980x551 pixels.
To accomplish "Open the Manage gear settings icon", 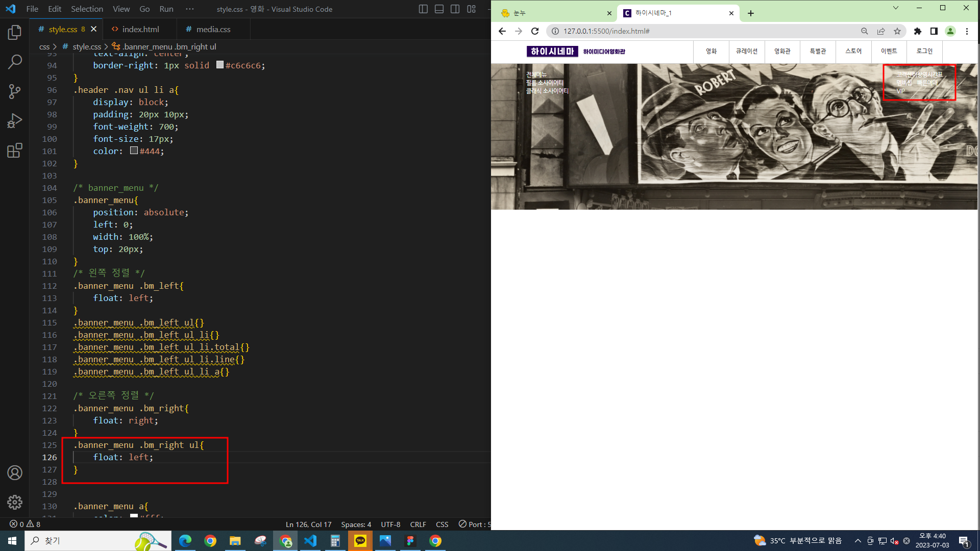I will [15, 502].
